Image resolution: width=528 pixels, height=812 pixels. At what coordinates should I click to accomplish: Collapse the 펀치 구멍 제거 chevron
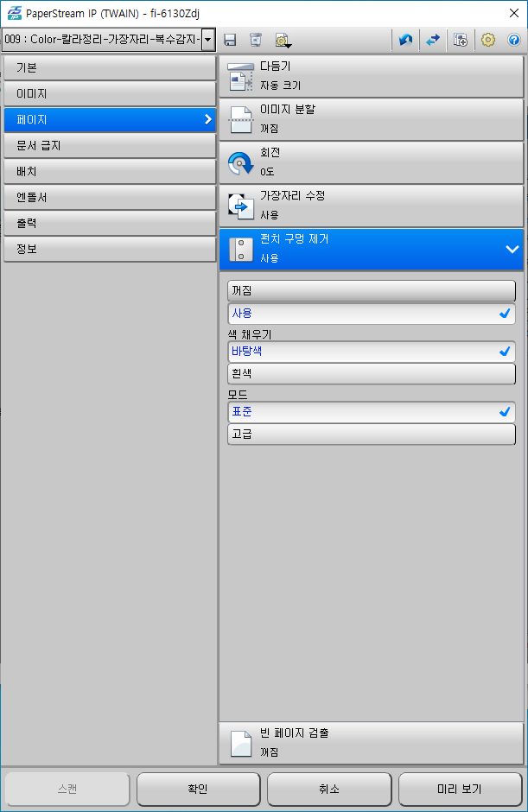[512, 250]
